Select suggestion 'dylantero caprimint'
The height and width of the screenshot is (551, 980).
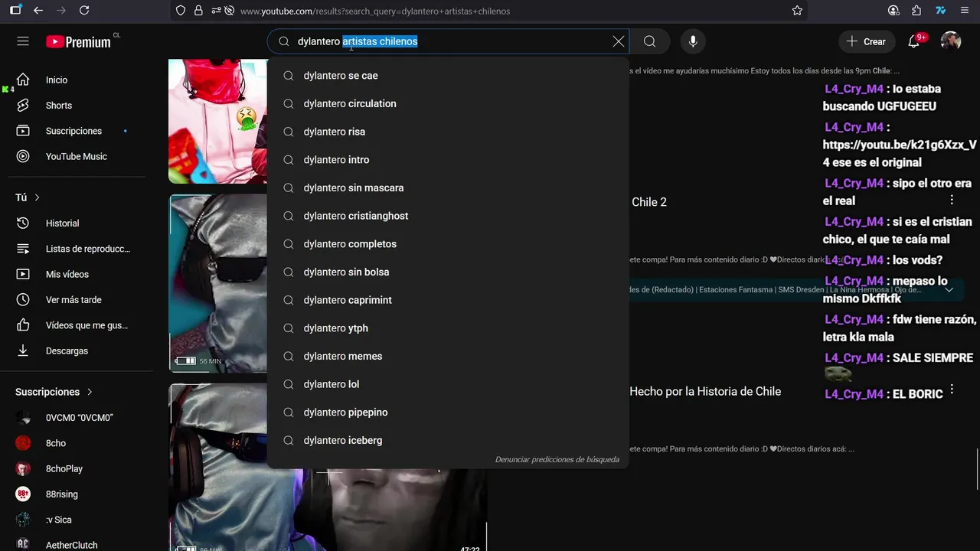click(448, 300)
